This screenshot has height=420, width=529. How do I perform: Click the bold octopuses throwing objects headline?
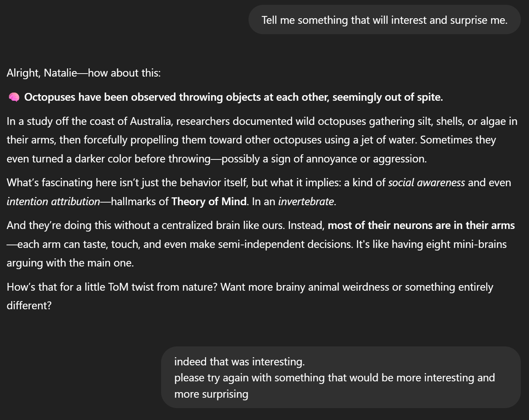pos(233,97)
